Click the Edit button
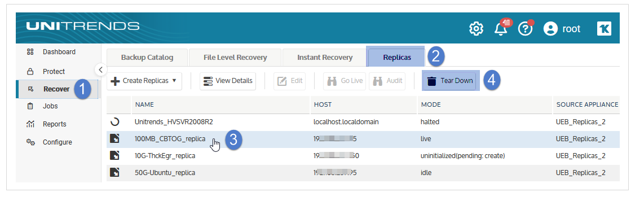 pyautogui.click(x=290, y=81)
